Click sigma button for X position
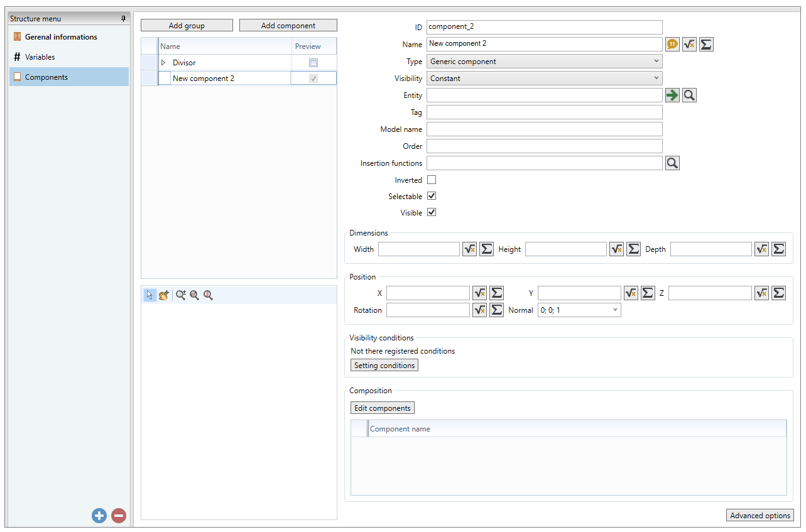 pyautogui.click(x=496, y=293)
